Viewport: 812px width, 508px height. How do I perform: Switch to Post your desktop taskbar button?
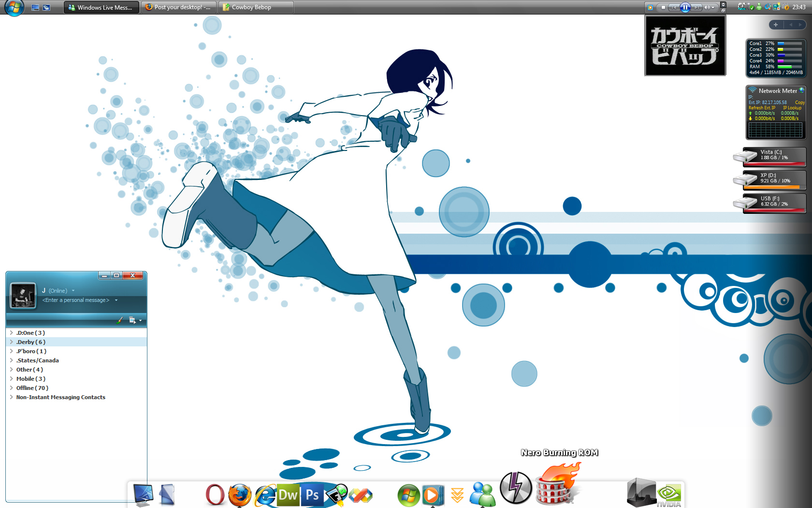point(179,7)
